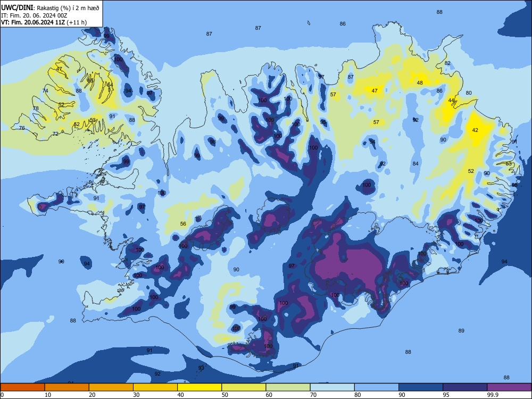Click the legend scale label 50

coord(225,395)
